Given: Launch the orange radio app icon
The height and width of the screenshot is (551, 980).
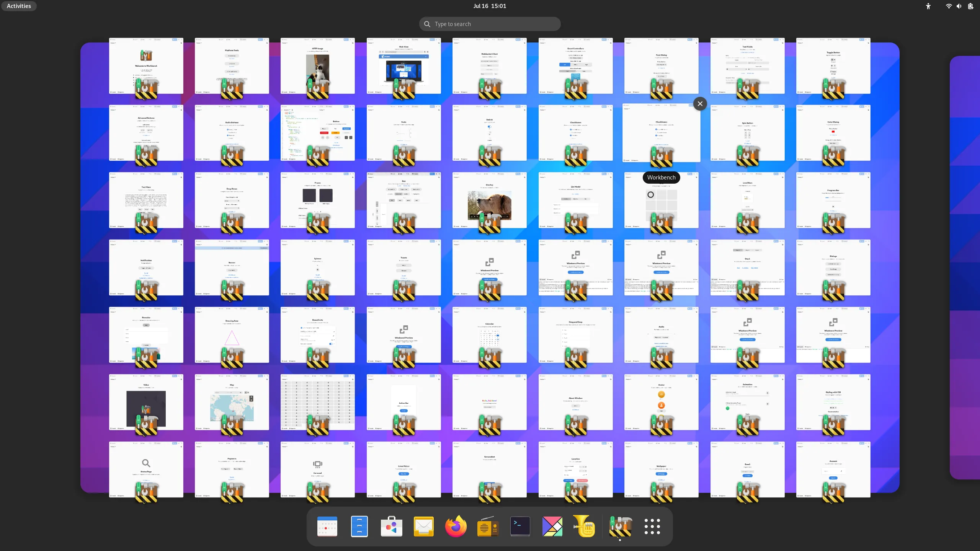Looking at the screenshot, I should click(x=488, y=527).
